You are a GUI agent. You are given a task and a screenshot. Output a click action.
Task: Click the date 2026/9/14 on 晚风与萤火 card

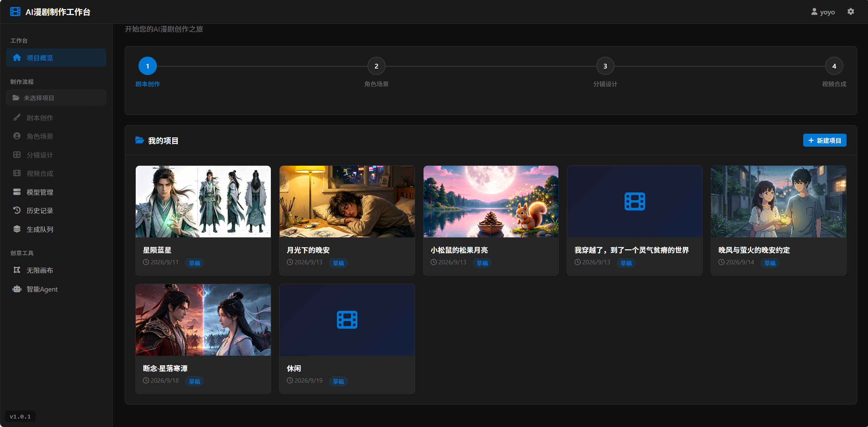[x=740, y=262]
